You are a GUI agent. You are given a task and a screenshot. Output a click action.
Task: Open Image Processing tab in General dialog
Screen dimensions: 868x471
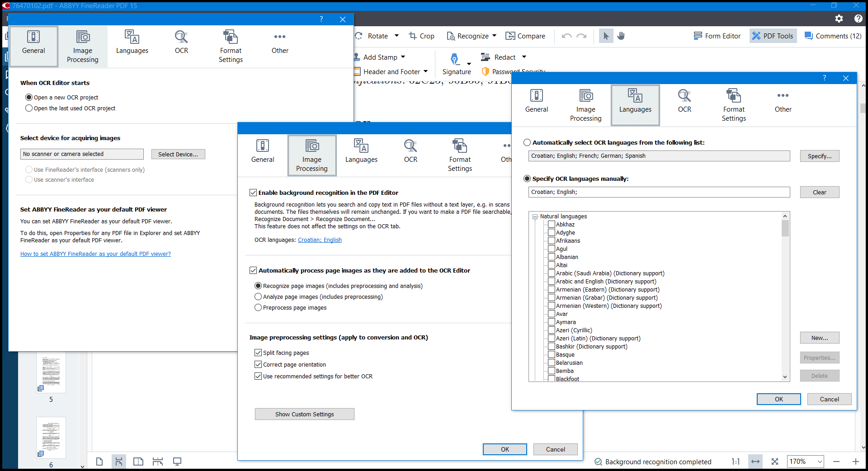82,47
